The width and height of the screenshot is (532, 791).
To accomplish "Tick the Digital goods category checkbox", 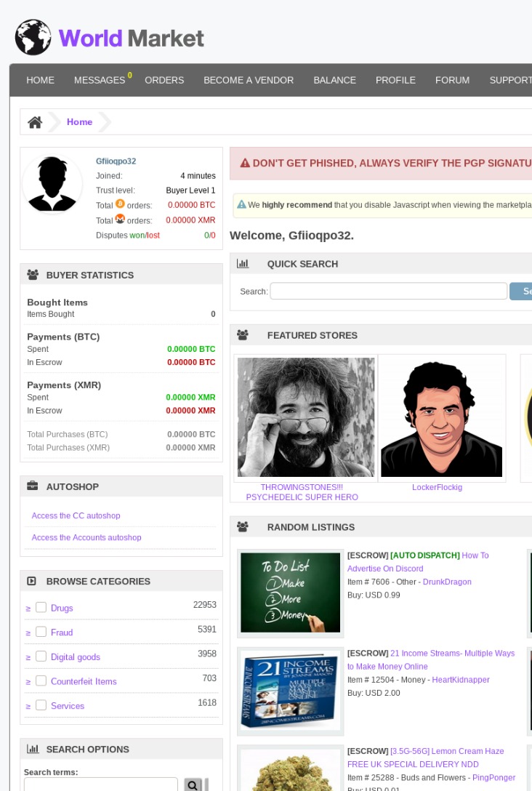I will coord(41,657).
